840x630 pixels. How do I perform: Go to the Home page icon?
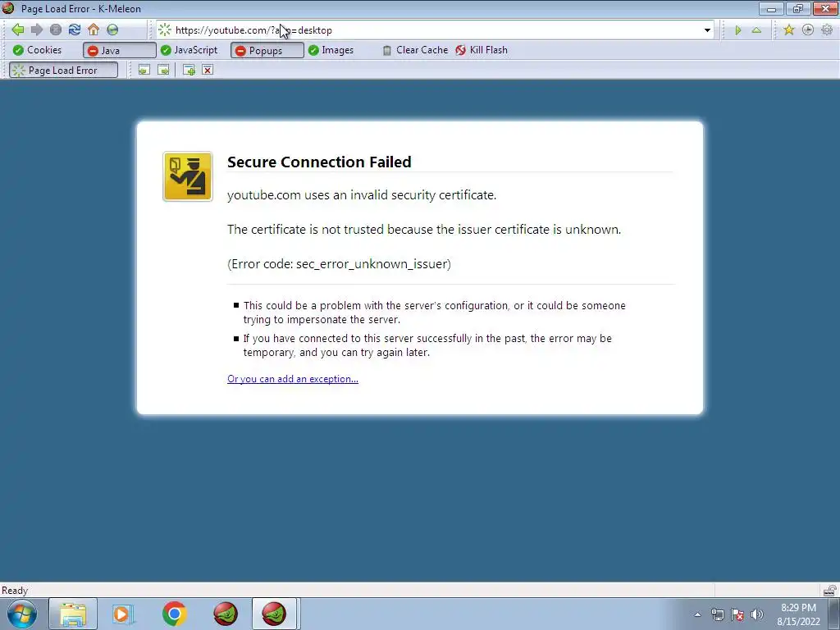[94, 30]
